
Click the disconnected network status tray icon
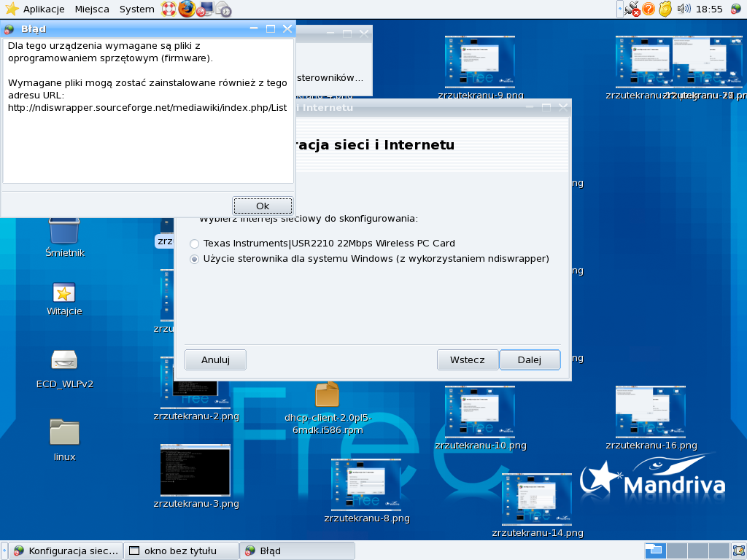632,9
